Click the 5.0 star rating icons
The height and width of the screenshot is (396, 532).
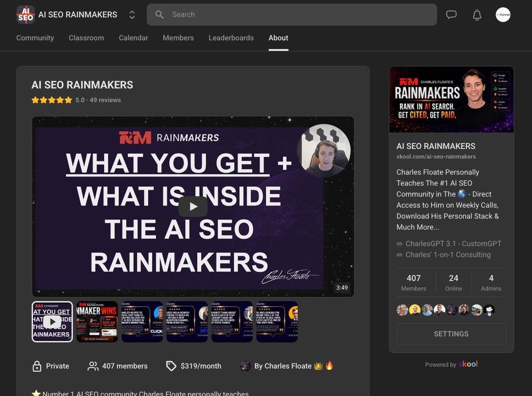click(52, 100)
